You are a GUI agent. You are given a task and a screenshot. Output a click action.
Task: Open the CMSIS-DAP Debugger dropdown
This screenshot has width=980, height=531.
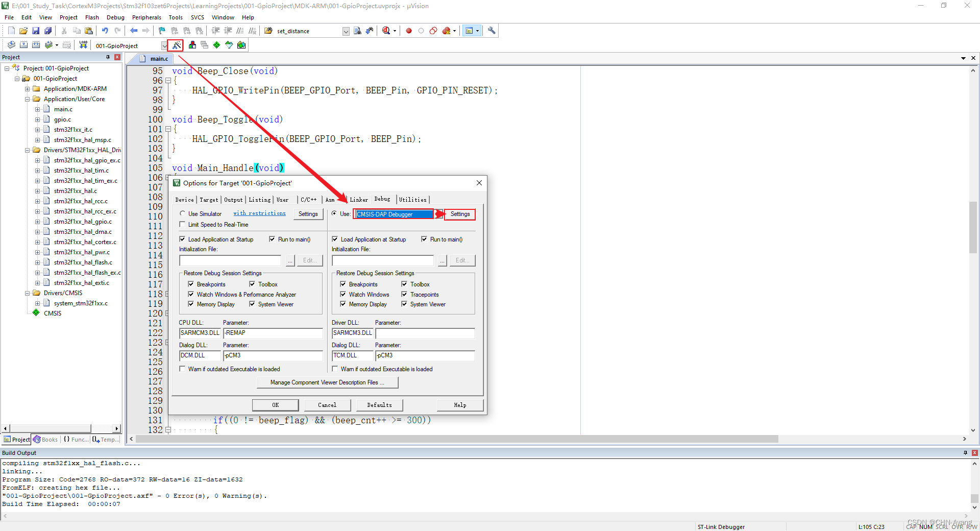coord(438,214)
